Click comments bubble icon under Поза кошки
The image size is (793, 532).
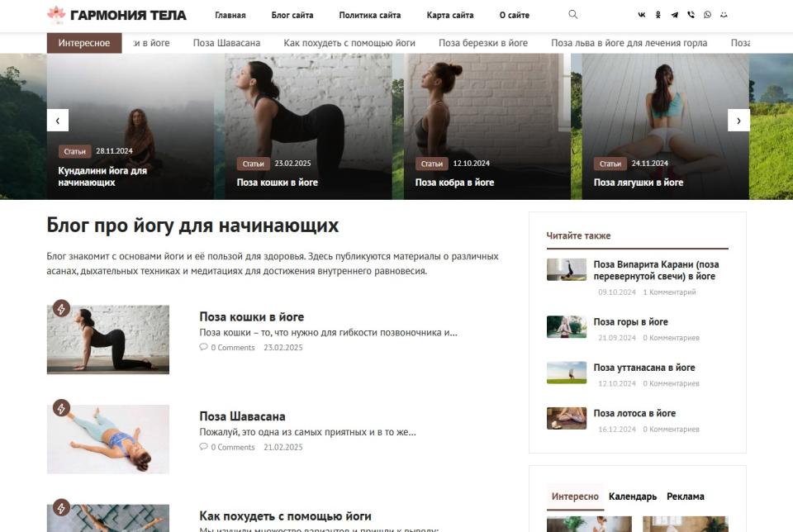(x=203, y=347)
